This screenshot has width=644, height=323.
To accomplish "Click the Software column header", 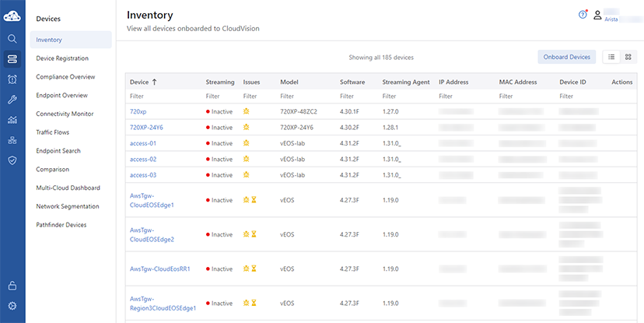I will tap(352, 83).
